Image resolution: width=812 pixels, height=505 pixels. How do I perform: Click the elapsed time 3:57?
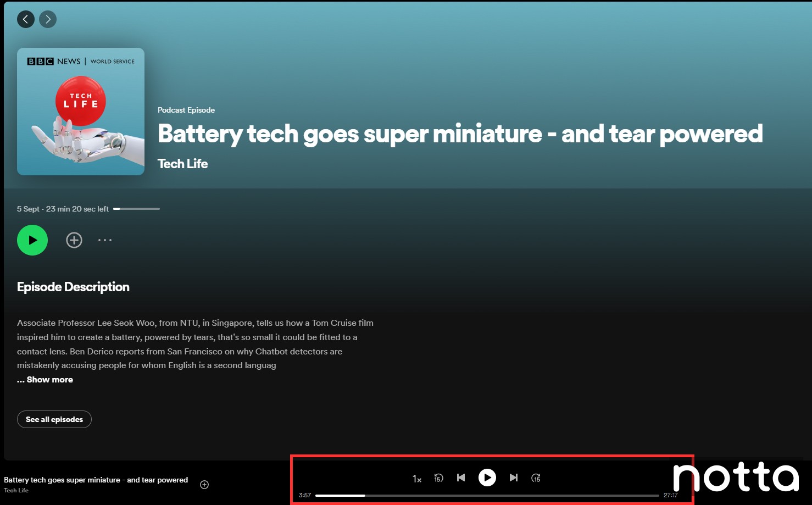click(x=305, y=495)
